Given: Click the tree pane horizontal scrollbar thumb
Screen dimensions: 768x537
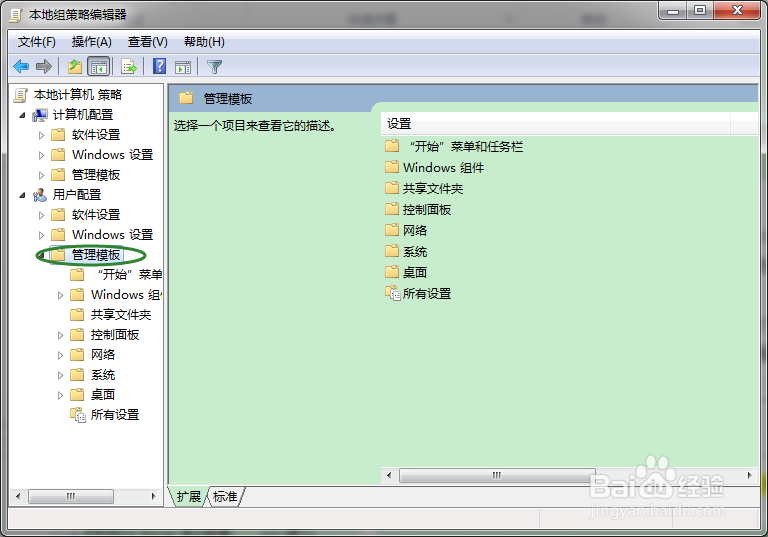Looking at the screenshot, I should tap(71, 496).
